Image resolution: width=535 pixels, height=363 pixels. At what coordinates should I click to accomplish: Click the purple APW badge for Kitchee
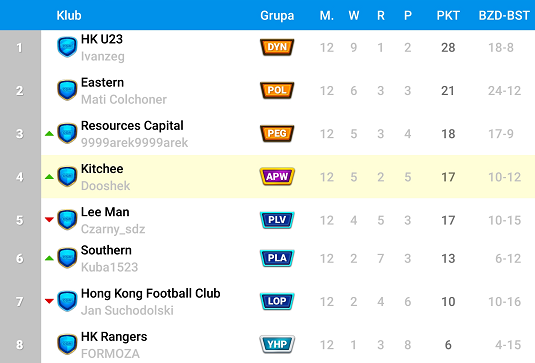coord(277,177)
